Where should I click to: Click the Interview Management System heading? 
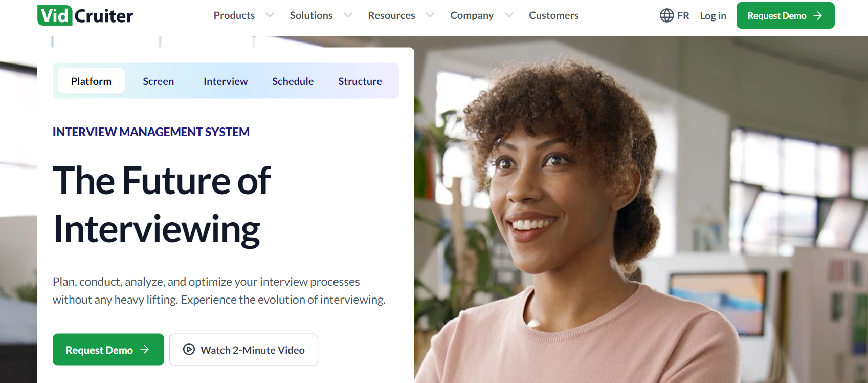pos(151,132)
